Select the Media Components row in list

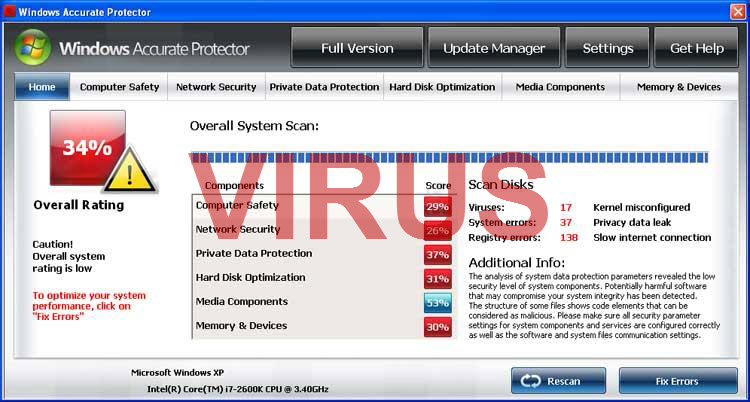coord(324,302)
